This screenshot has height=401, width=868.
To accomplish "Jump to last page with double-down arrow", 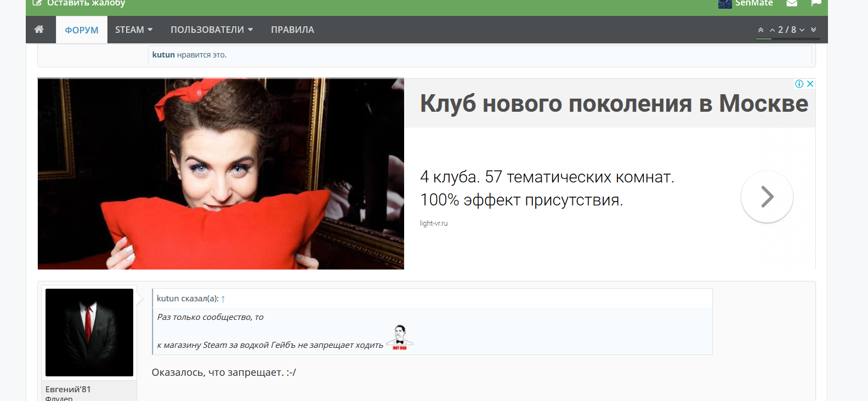I will pyautogui.click(x=813, y=30).
